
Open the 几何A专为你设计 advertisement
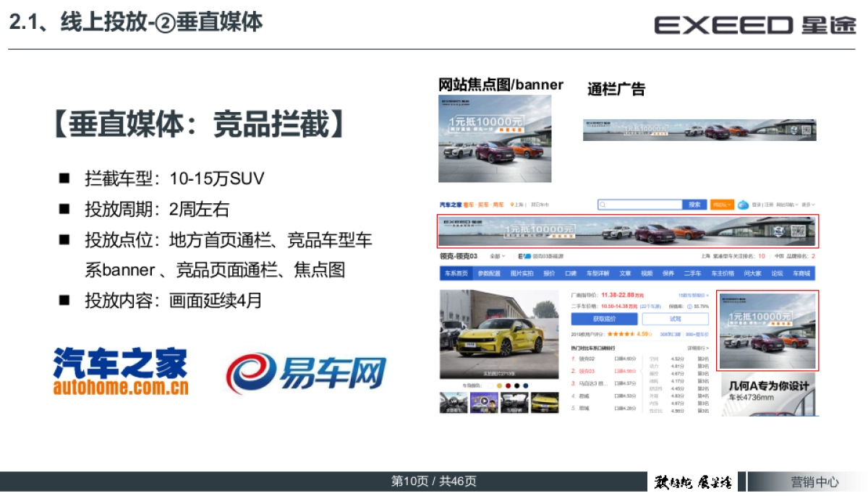click(767, 394)
